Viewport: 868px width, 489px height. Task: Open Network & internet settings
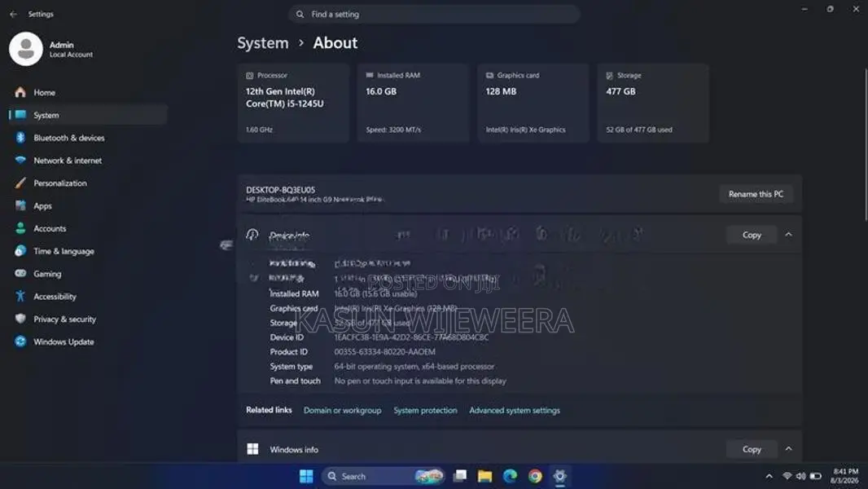pos(87,161)
